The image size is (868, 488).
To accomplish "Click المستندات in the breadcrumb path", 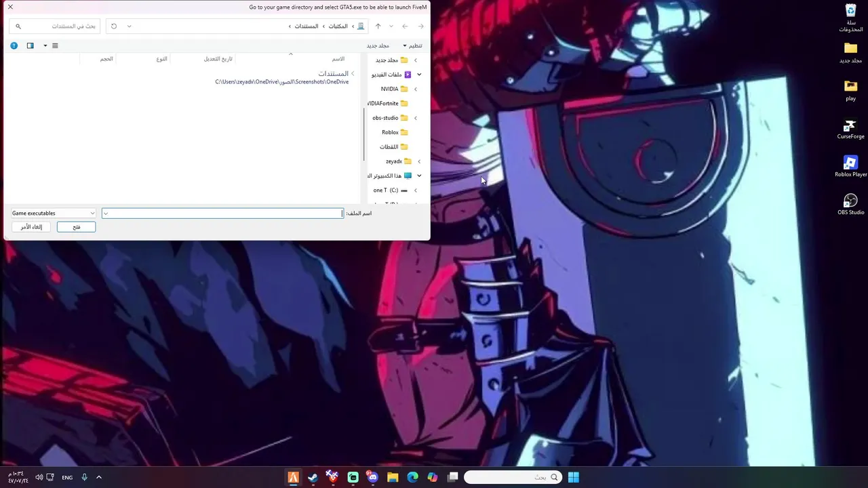I will click(x=306, y=26).
